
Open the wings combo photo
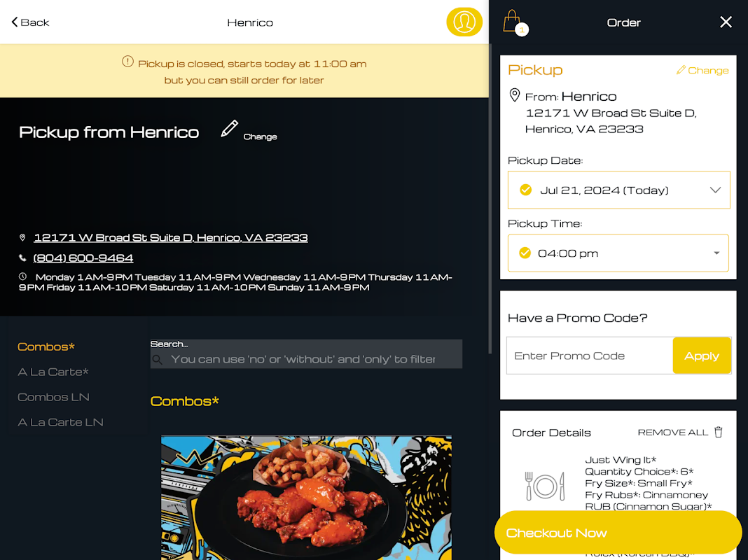tap(306, 497)
